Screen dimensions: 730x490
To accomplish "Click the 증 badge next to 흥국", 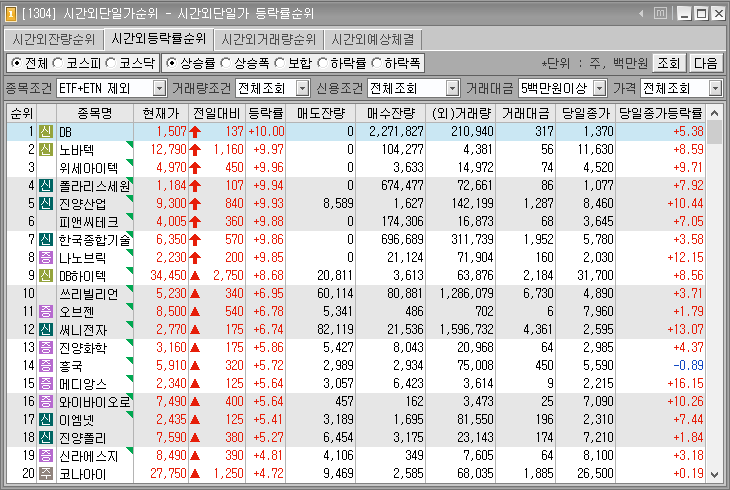I will point(46,366).
